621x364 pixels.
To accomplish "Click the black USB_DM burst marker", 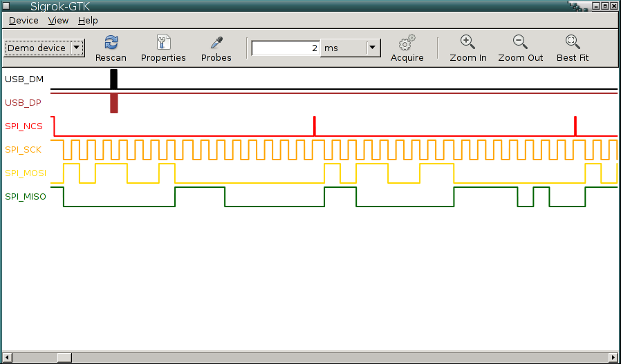I will (x=113, y=79).
